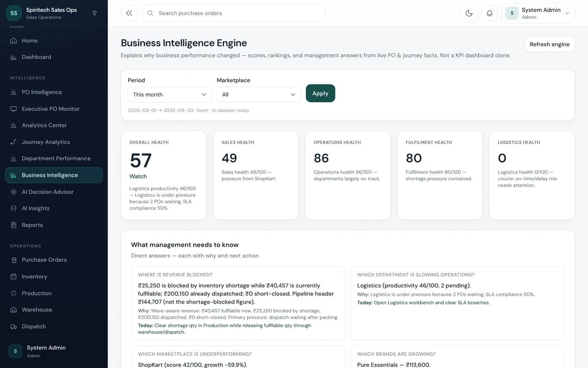
Task: Click the Refresh engine button
Action: 549,44
